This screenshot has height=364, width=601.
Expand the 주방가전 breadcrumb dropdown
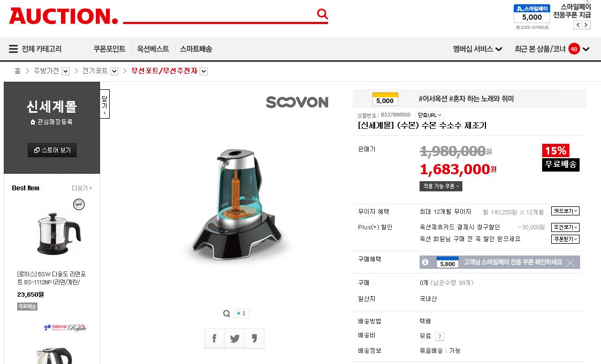point(65,71)
